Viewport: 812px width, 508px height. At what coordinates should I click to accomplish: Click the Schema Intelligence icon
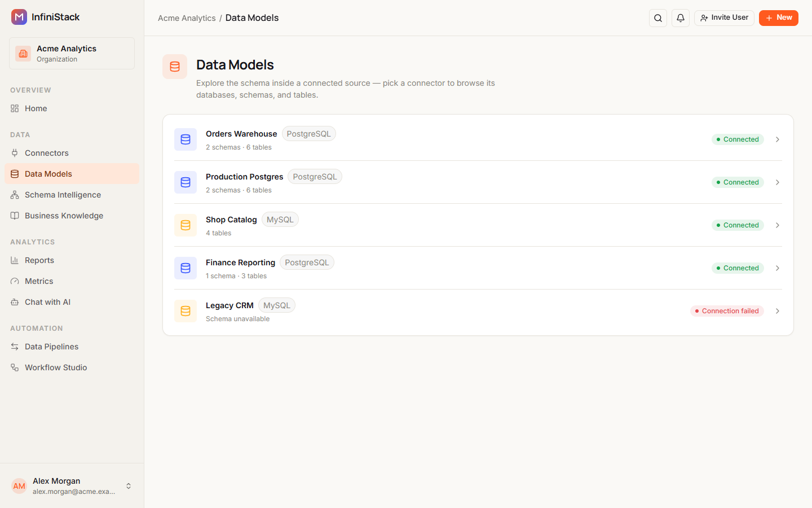click(15, 195)
